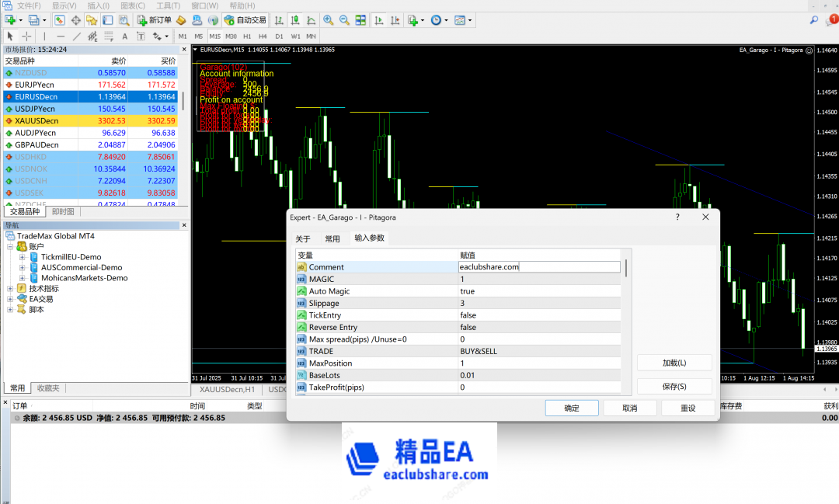The image size is (839, 504).
Task: Open the 图表(C) menu
Action: click(x=132, y=6)
